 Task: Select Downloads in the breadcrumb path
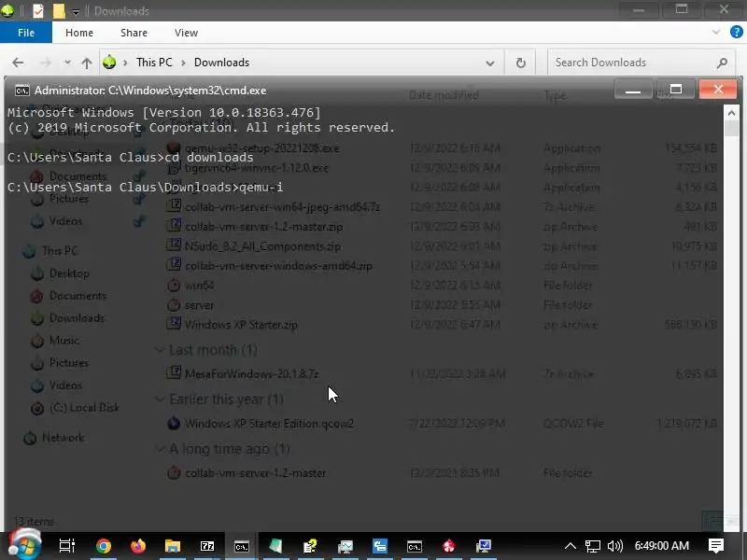point(221,63)
